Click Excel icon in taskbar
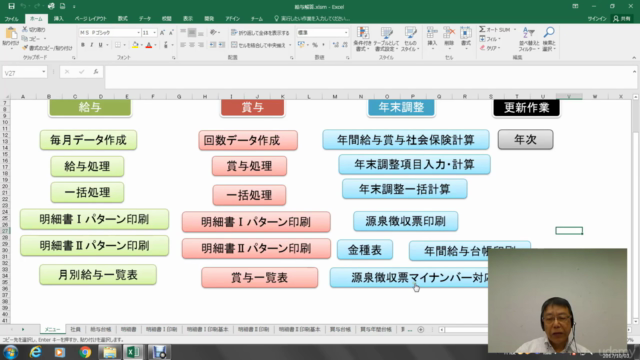Viewport: 640px width, 360px height. 133,352
